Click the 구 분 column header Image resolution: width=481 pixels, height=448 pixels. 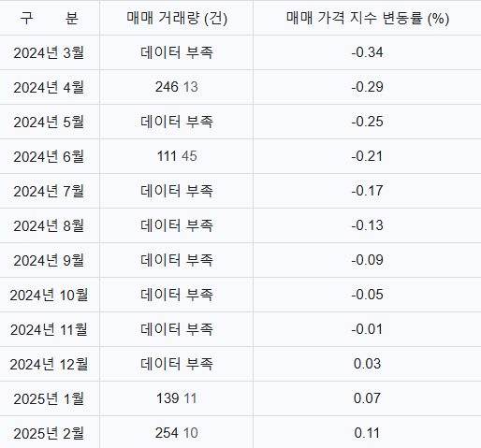point(50,18)
